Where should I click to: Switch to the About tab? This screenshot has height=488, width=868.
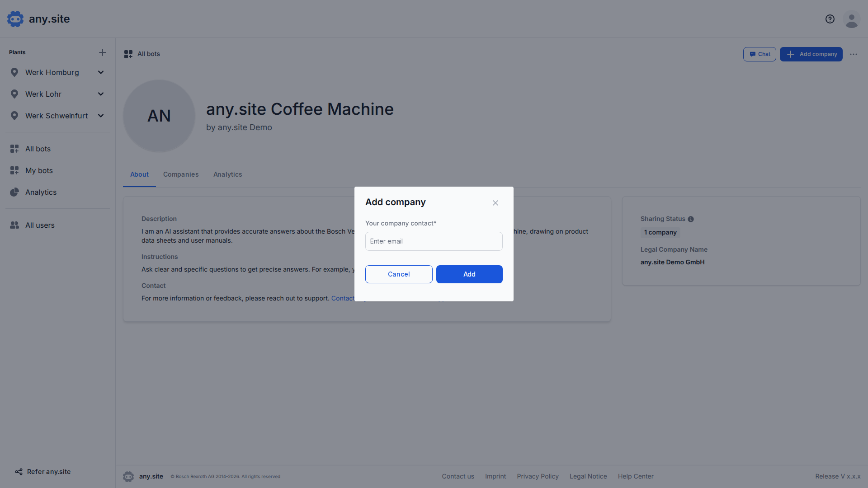pyautogui.click(x=139, y=174)
